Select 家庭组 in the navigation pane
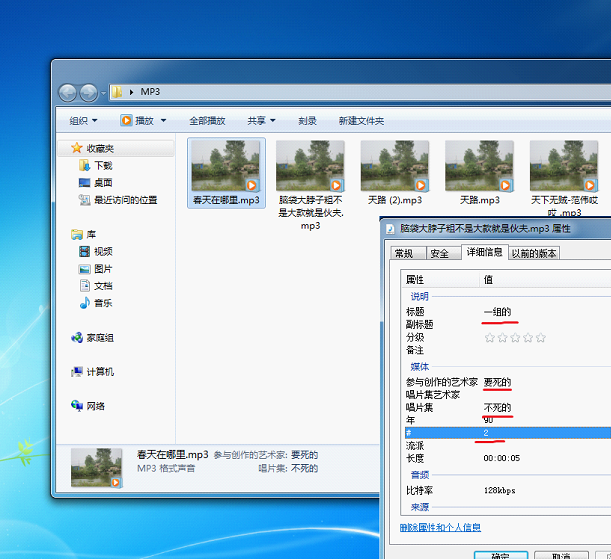The width and height of the screenshot is (611, 560). coord(92,337)
